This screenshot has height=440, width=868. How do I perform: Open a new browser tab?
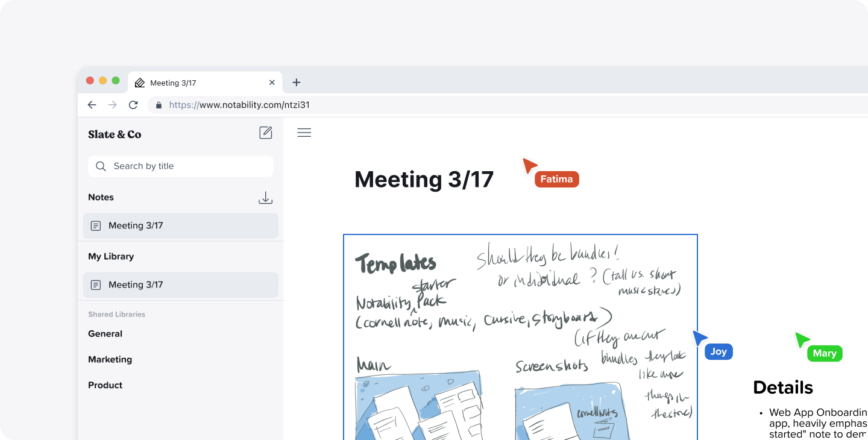pos(296,82)
